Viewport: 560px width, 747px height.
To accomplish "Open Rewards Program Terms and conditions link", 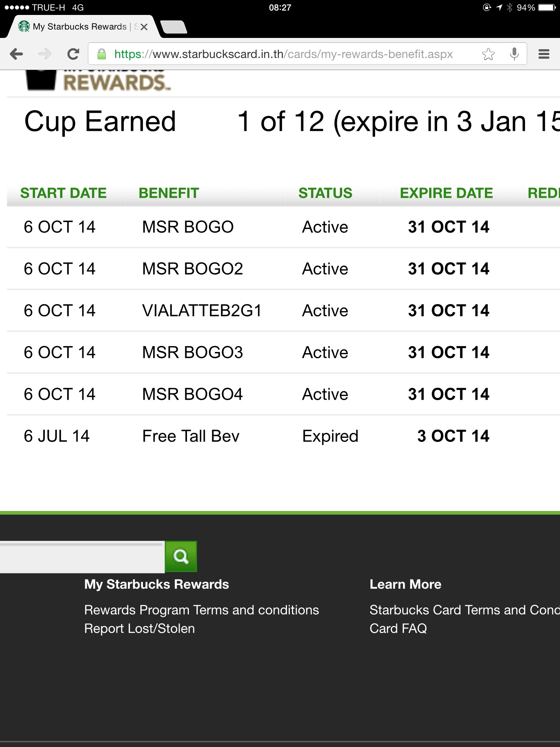I will click(201, 610).
